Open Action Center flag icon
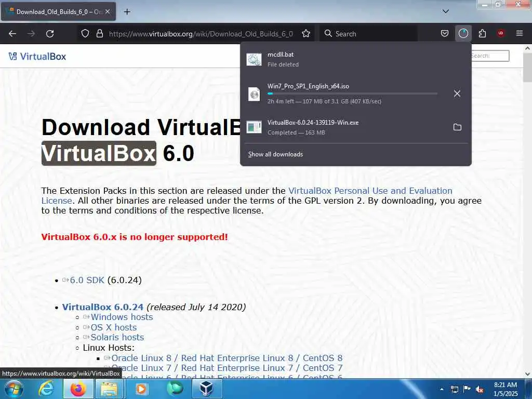Screen dimensions: 532x399 (x=467, y=389)
